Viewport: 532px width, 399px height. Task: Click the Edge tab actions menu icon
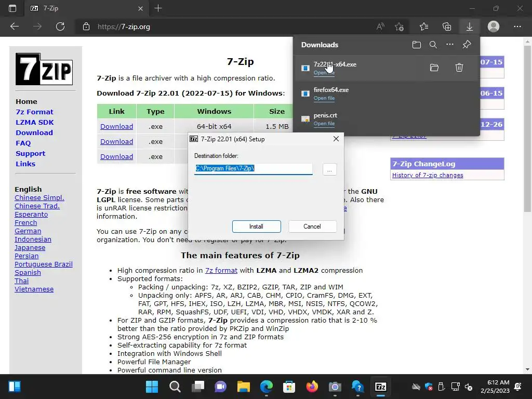12,8
